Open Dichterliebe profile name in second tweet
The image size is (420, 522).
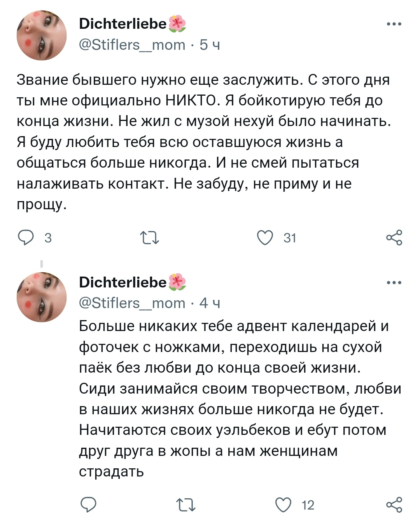coord(123,282)
